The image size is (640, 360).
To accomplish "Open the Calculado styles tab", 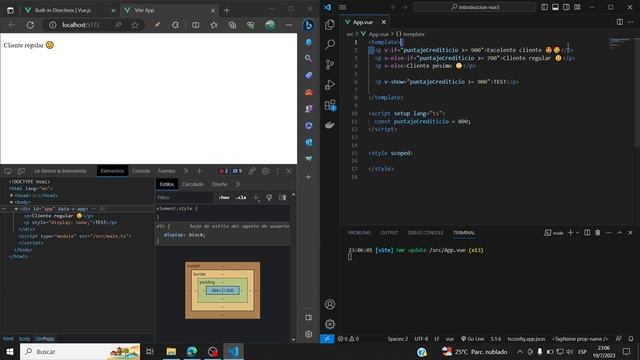I will point(193,184).
